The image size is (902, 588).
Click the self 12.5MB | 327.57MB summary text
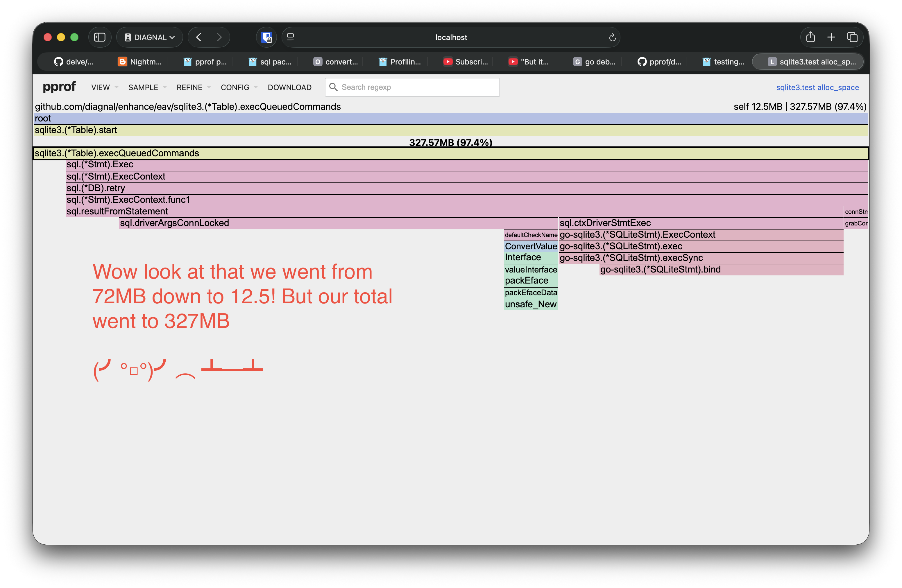[800, 107]
